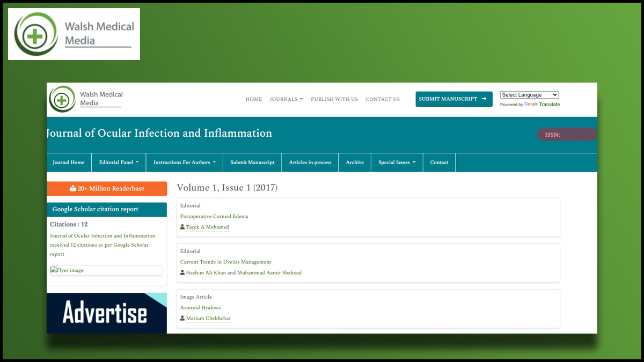This screenshot has width=644, height=362.
Task: Open the Instructions For Authors dropdown
Action: [184, 162]
